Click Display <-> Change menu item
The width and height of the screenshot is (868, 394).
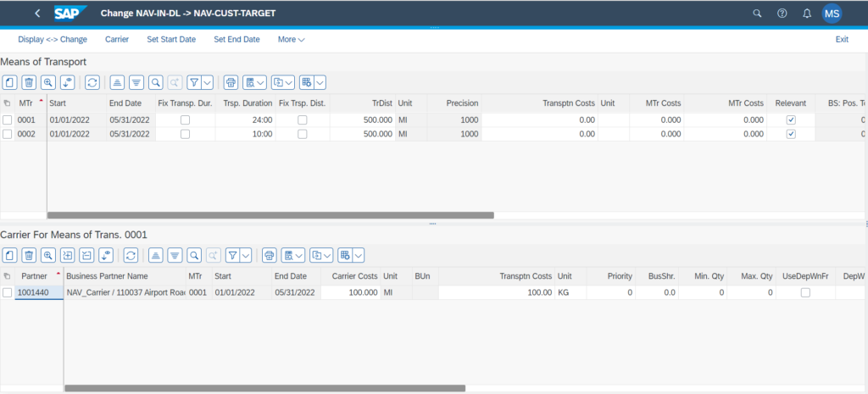tap(53, 39)
